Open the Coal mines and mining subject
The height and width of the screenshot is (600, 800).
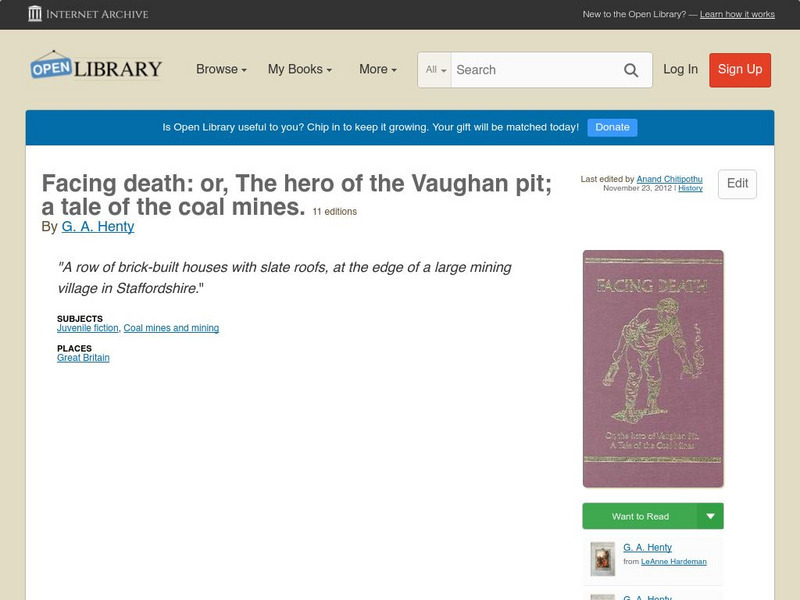coord(171,328)
